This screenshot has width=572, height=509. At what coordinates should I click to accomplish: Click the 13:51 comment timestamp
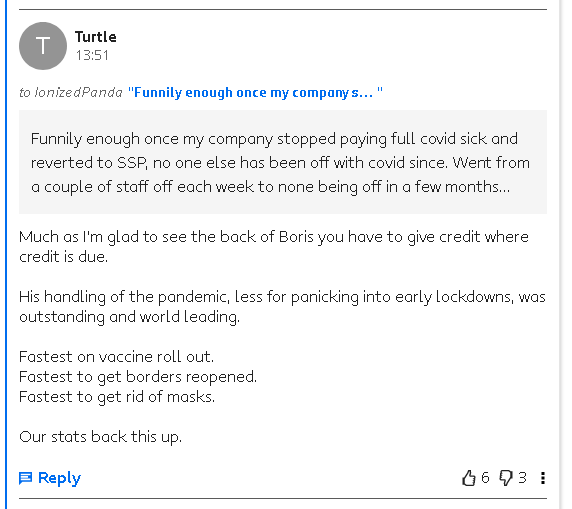92,55
